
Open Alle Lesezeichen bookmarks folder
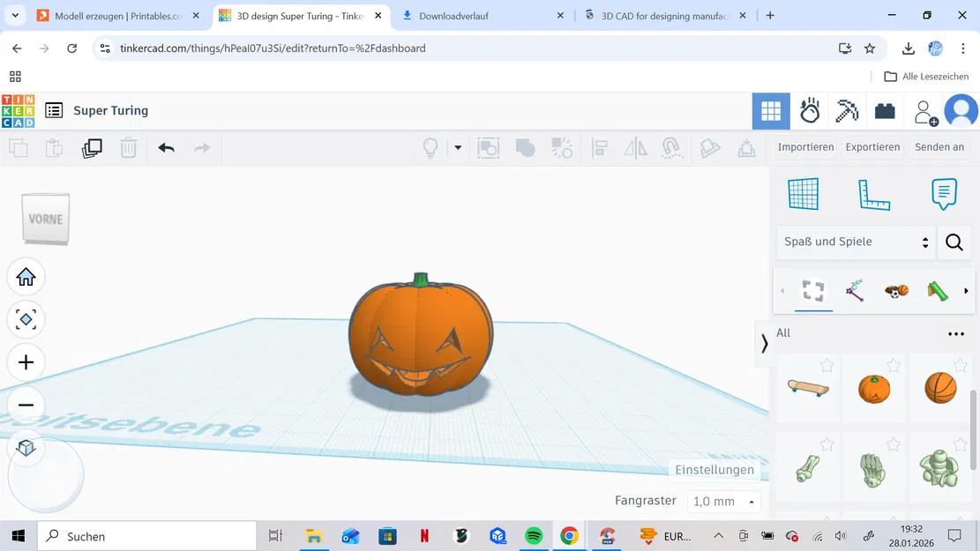926,76
